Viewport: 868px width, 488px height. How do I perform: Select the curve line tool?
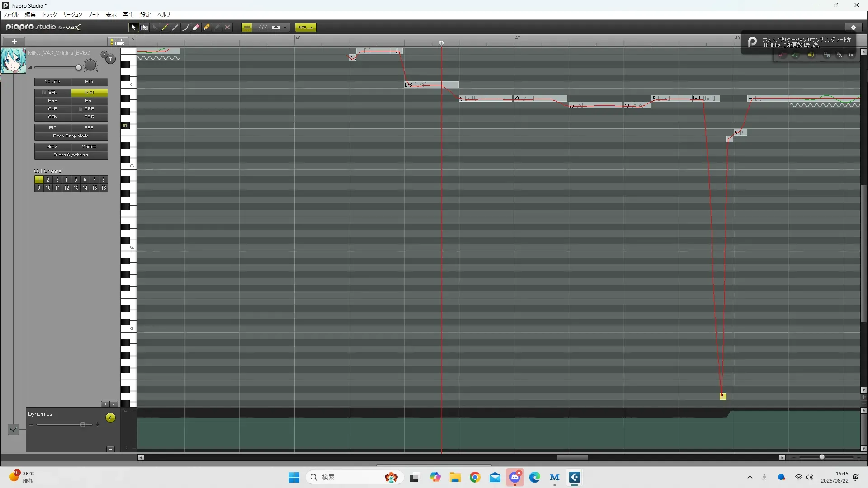coord(186,28)
